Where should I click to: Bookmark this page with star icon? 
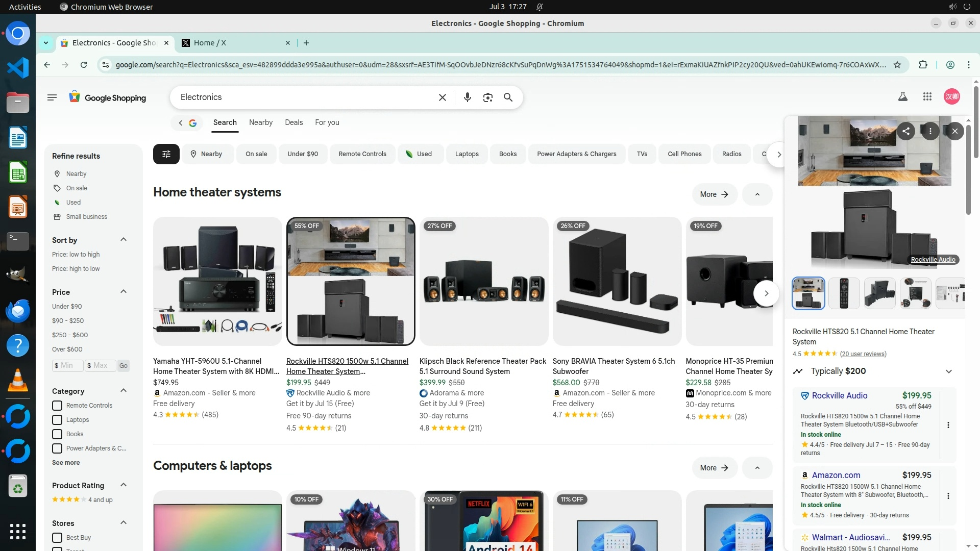click(897, 65)
